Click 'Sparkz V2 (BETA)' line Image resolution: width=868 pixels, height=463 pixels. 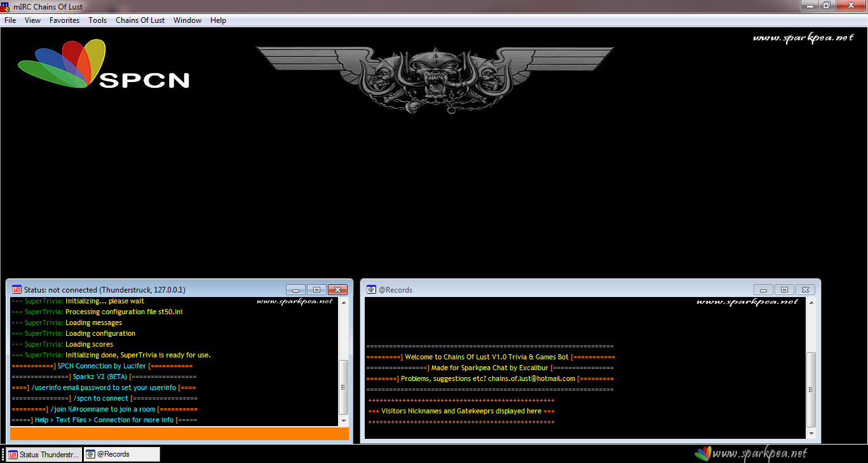click(104, 377)
